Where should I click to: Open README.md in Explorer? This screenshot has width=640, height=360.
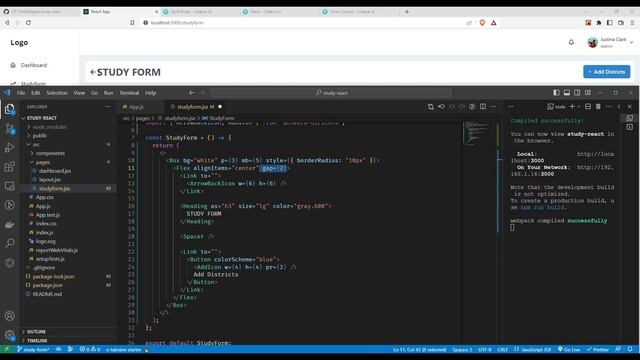[x=47, y=294]
